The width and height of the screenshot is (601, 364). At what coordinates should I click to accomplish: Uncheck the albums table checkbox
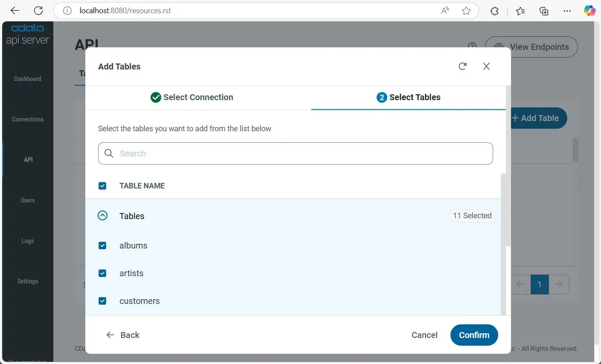pyautogui.click(x=102, y=246)
